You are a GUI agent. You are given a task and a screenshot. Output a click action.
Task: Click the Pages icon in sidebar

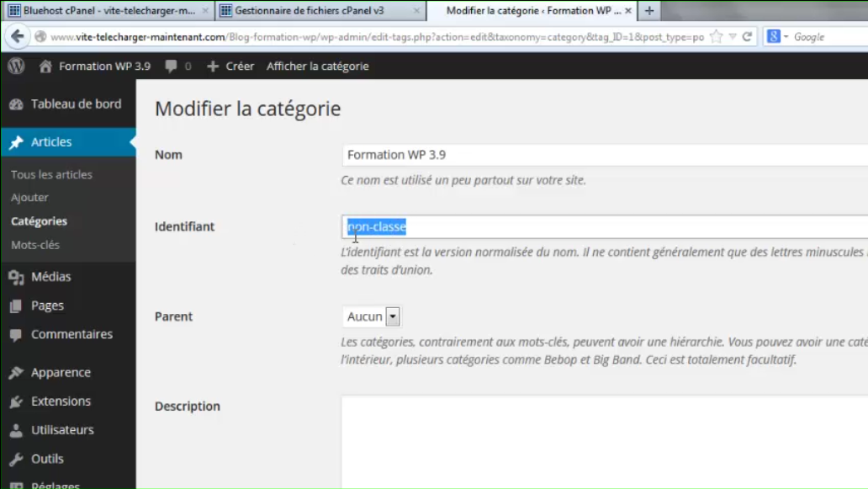pyautogui.click(x=16, y=306)
